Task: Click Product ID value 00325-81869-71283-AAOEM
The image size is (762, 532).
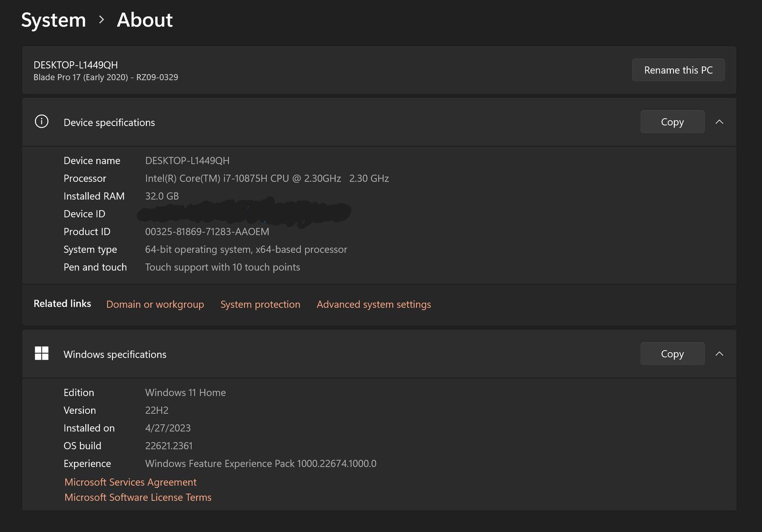Action: 207,232
